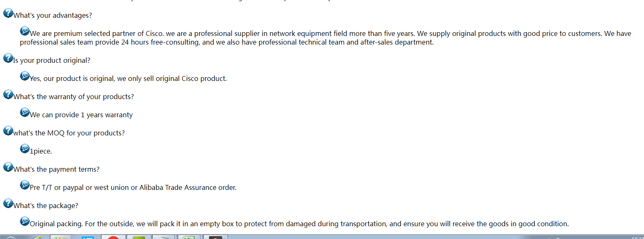Click the "What's the payment terms?" question text
The image size is (644, 239).
pos(56,170)
